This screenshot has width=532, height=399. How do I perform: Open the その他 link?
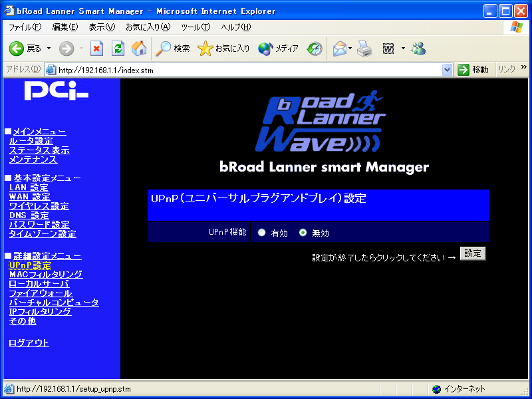23,321
